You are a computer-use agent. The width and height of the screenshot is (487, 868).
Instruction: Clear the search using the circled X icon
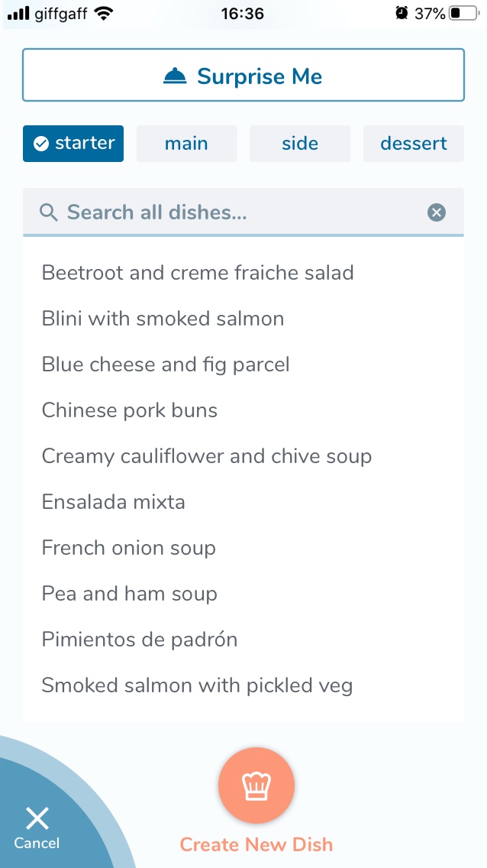coord(437,212)
